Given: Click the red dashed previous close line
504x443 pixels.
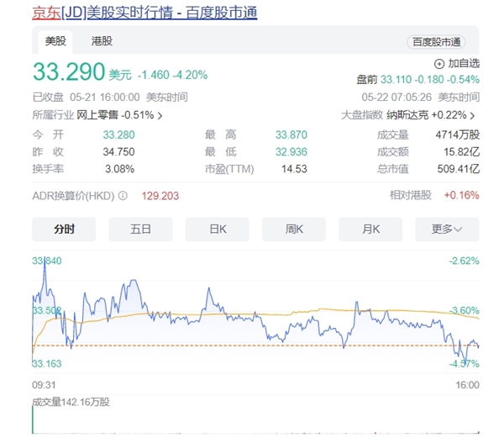Looking at the screenshot, I should click(252, 345).
